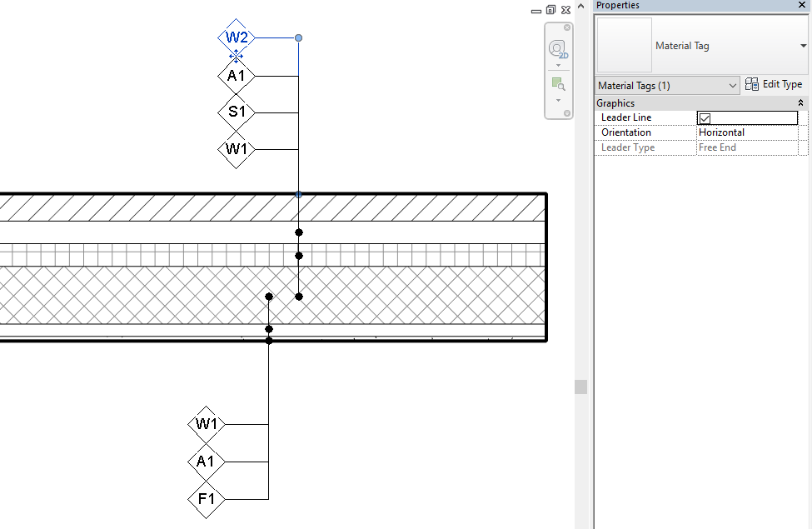Click the vertical scrollbar thumb

[581, 387]
